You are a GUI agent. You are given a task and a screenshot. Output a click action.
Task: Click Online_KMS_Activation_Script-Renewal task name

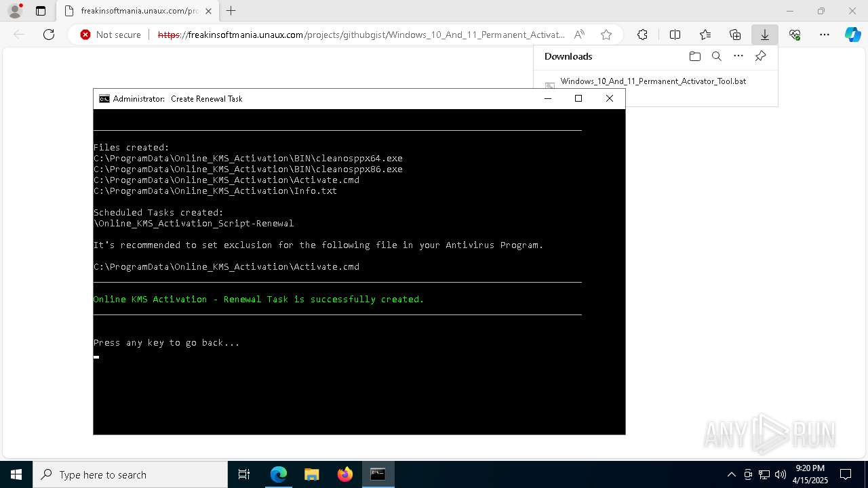click(194, 224)
